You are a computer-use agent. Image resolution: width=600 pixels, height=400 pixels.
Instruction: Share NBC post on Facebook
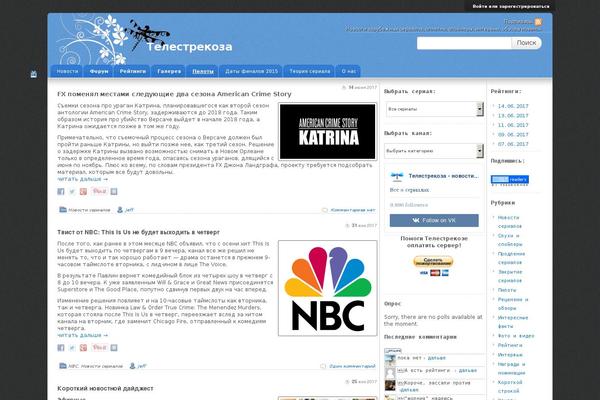(x=63, y=346)
